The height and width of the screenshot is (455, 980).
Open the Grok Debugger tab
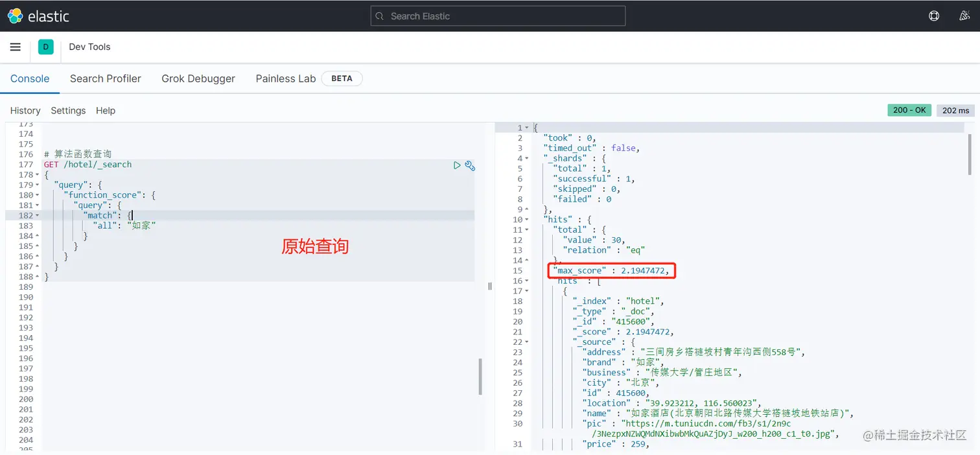pyautogui.click(x=198, y=78)
